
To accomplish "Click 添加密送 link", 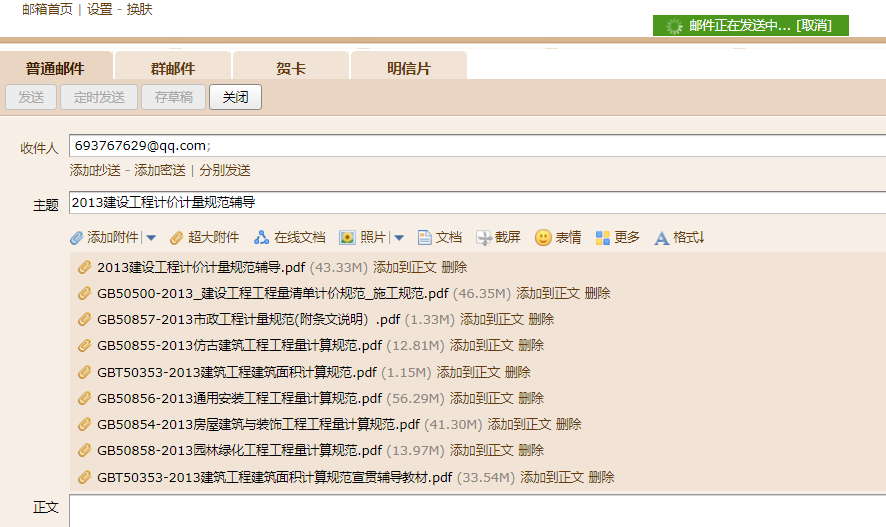I will [x=160, y=170].
